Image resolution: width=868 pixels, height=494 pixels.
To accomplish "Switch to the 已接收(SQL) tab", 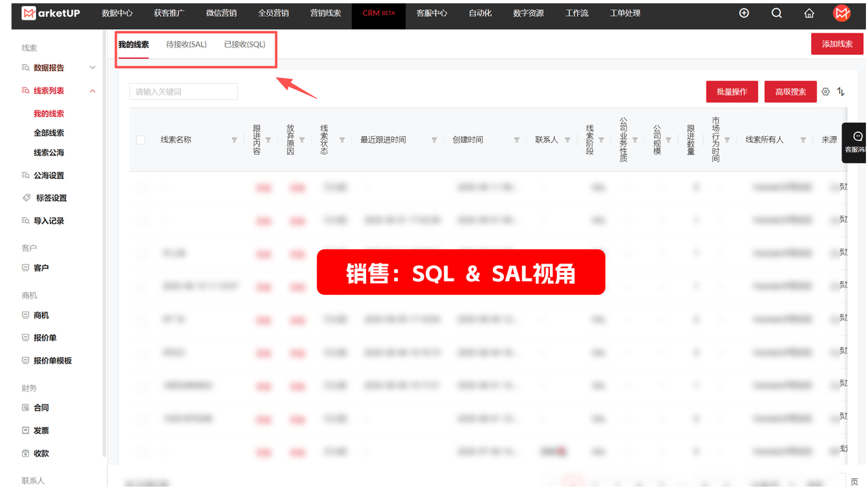I will 244,43.
